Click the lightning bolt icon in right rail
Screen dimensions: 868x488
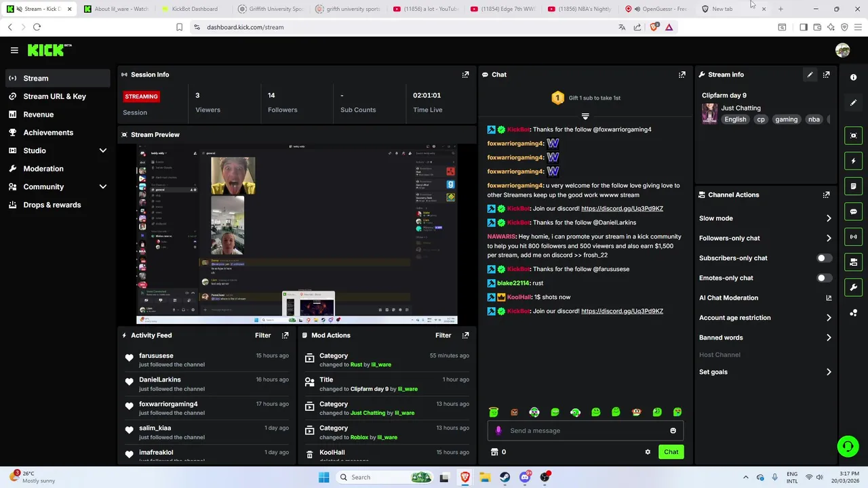point(854,161)
